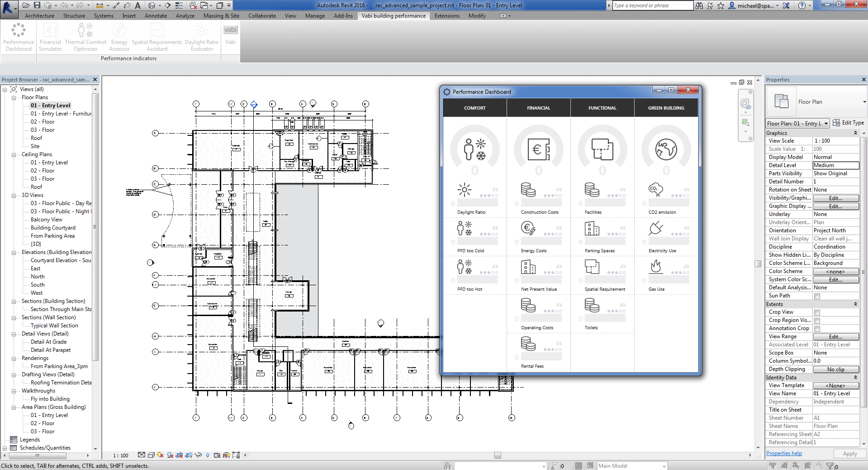The height and width of the screenshot is (470, 868).
Task: Click the drawing area horizontal scrollbar thumb
Action: 498,456
